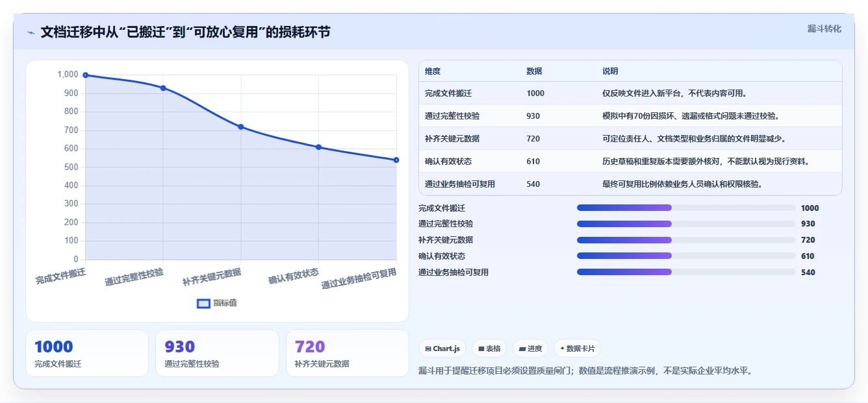868x403 pixels.
Task: Click the description 历史草稿和重复版本需要额外核对
Action: [707, 162]
